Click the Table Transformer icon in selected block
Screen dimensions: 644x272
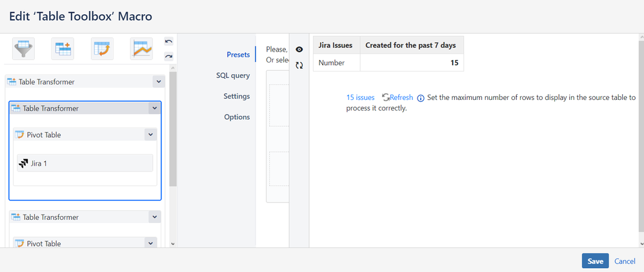tap(15, 108)
